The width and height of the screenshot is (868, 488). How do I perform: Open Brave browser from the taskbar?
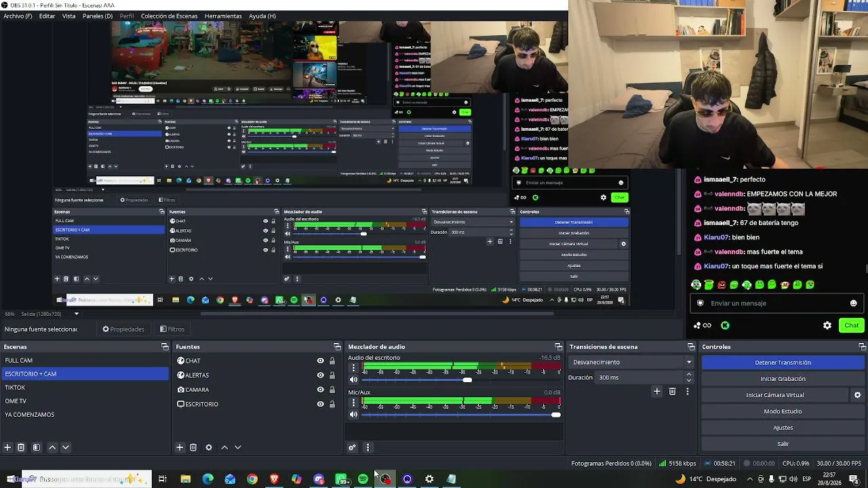tap(274, 479)
